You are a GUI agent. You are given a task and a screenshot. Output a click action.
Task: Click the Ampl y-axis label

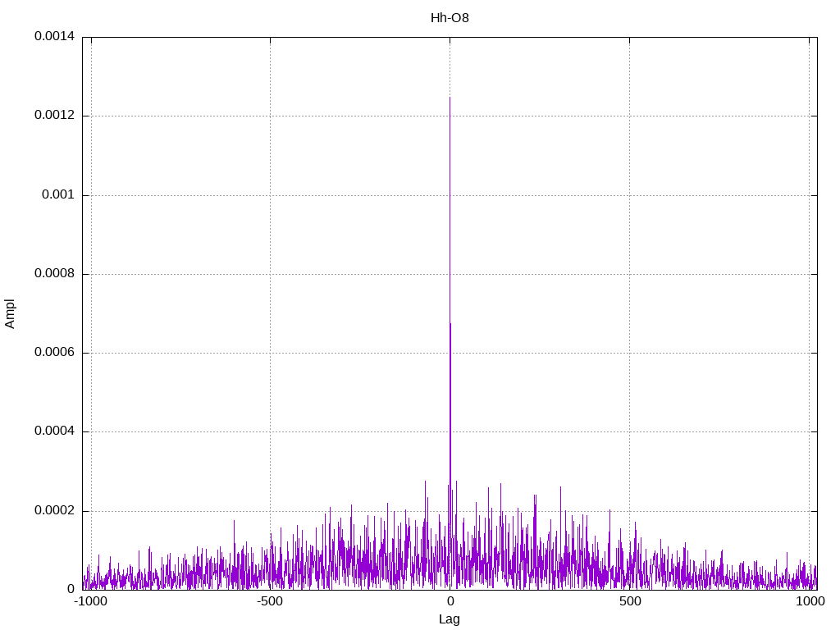point(11,313)
